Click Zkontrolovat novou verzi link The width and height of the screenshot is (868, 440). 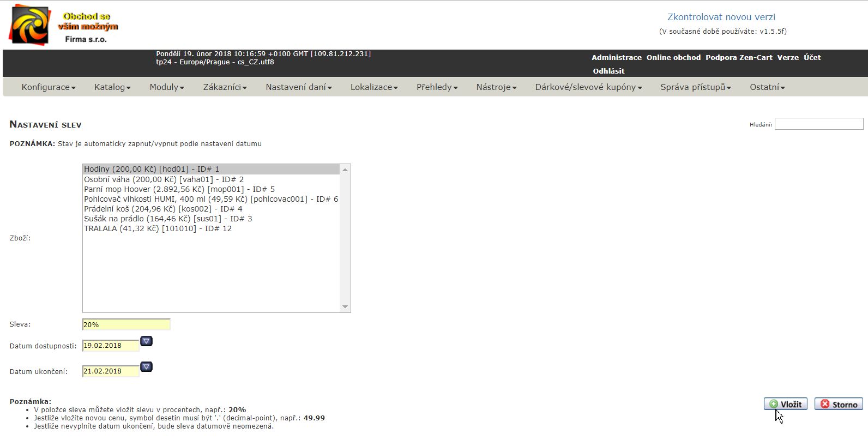pos(721,17)
